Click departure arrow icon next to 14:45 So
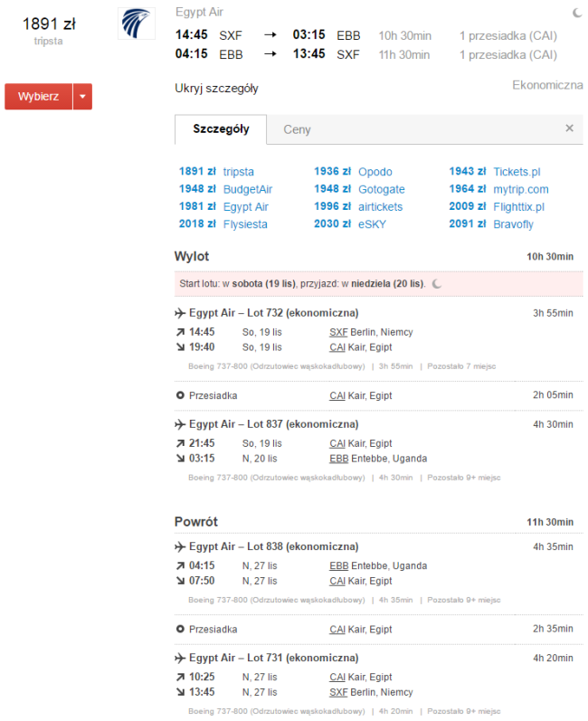The height and width of the screenshot is (721, 588). 180,332
